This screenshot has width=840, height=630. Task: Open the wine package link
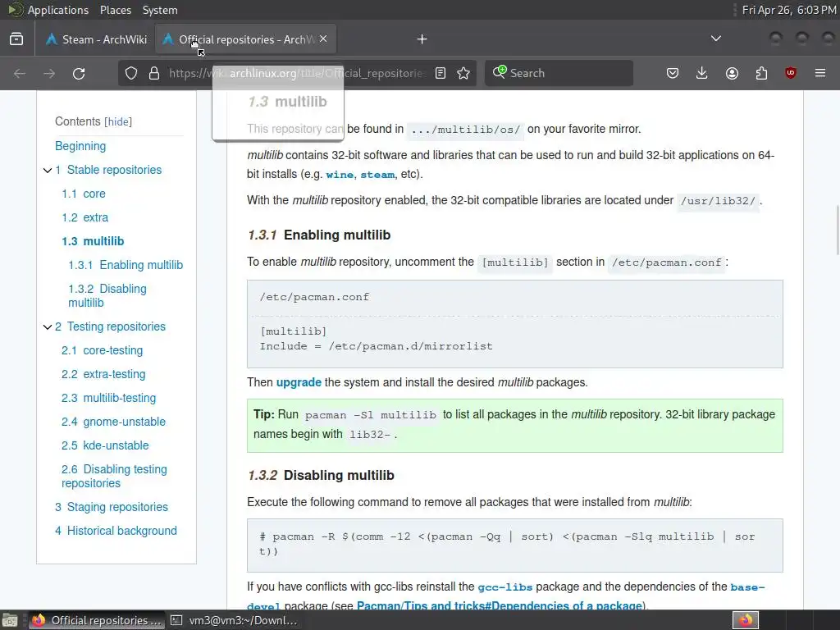pyautogui.click(x=340, y=175)
